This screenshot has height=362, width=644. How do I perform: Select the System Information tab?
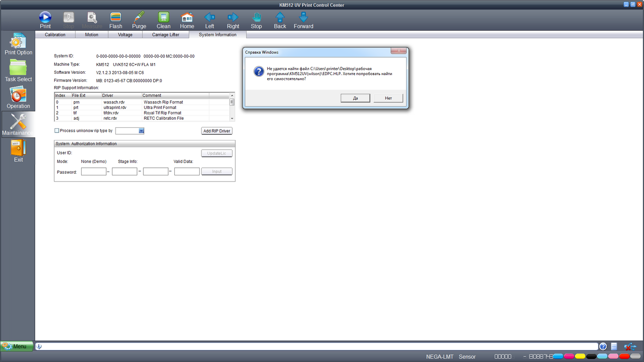coord(218,35)
